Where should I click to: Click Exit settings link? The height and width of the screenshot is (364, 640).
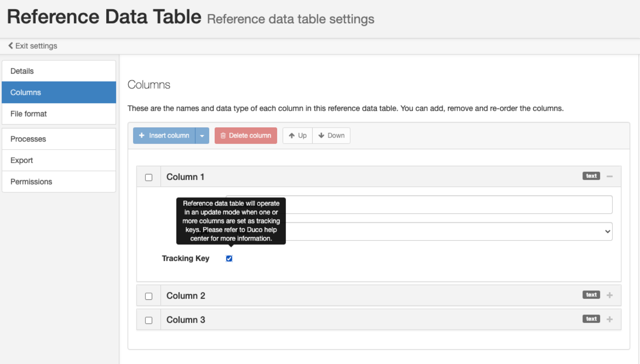click(33, 46)
